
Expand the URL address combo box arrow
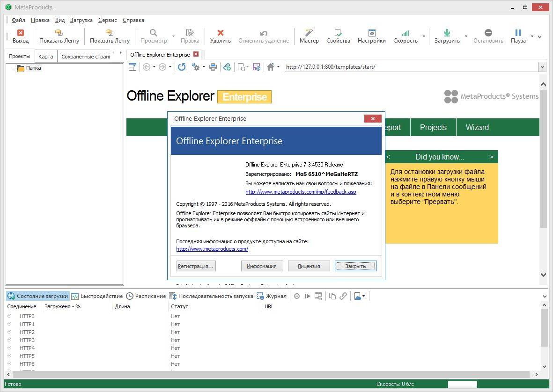(x=542, y=67)
